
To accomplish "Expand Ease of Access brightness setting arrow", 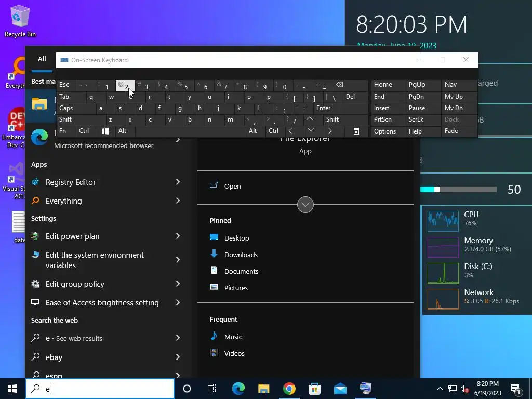I will (x=178, y=303).
